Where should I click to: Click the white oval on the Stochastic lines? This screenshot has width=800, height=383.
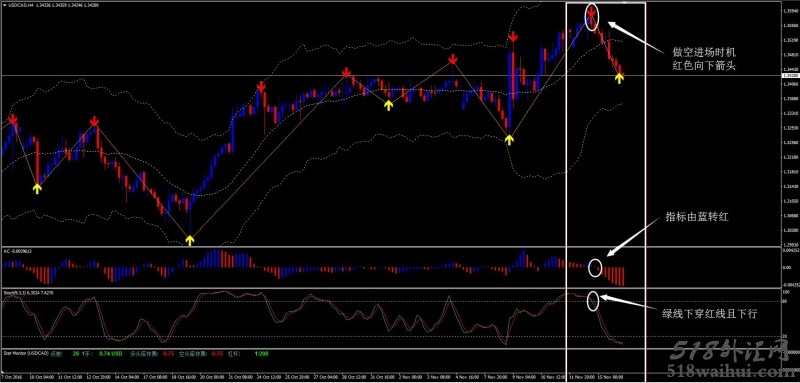pos(592,301)
